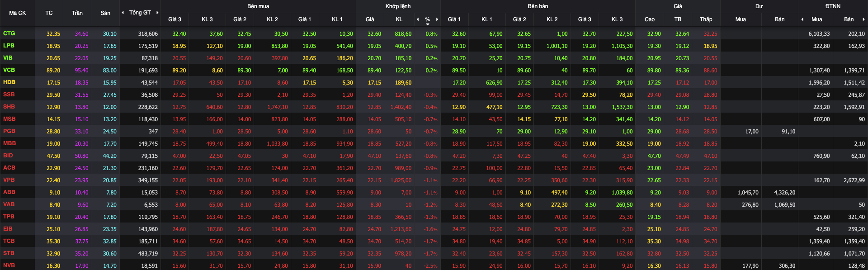The image size is (868, 270).
Task: Open the VIB stock symbol
Action: coord(8,58)
